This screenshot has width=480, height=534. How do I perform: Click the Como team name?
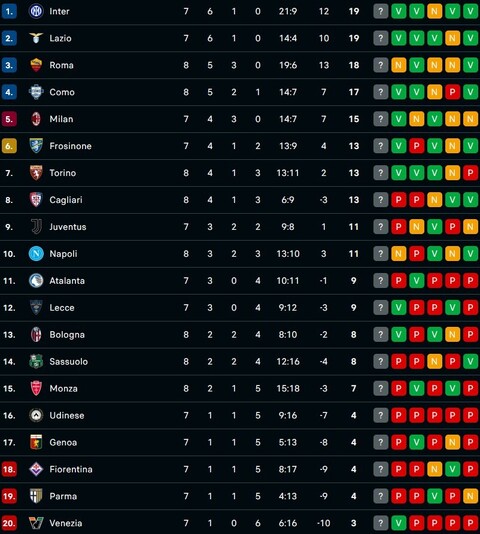[x=62, y=92]
